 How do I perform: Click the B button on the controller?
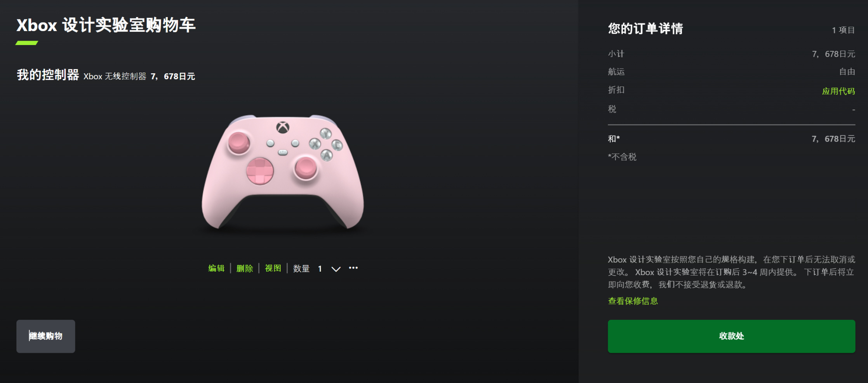click(337, 145)
